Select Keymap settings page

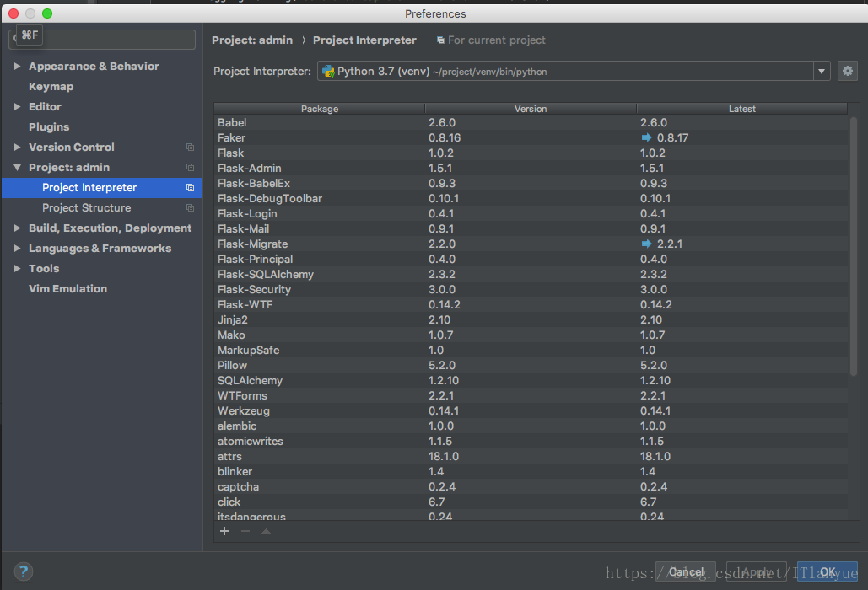click(51, 86)
